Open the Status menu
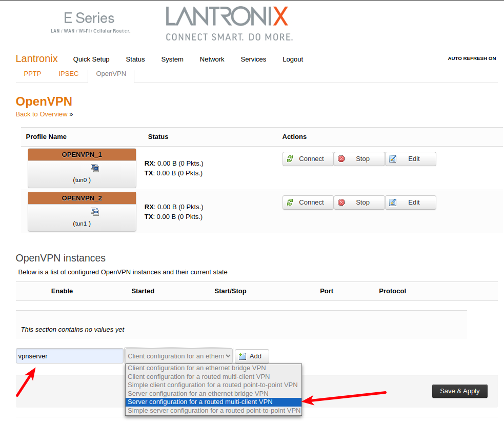This screenshot has width=504, height=424. pos(135,59)
